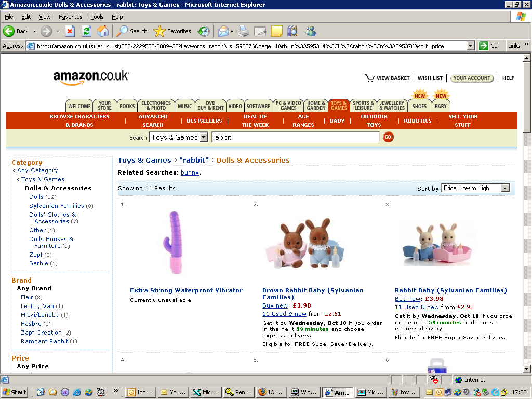The image size is (532, 399).
Task: Click the History toolbar icon
Action: pyautogui.click(x=204, y=31)
